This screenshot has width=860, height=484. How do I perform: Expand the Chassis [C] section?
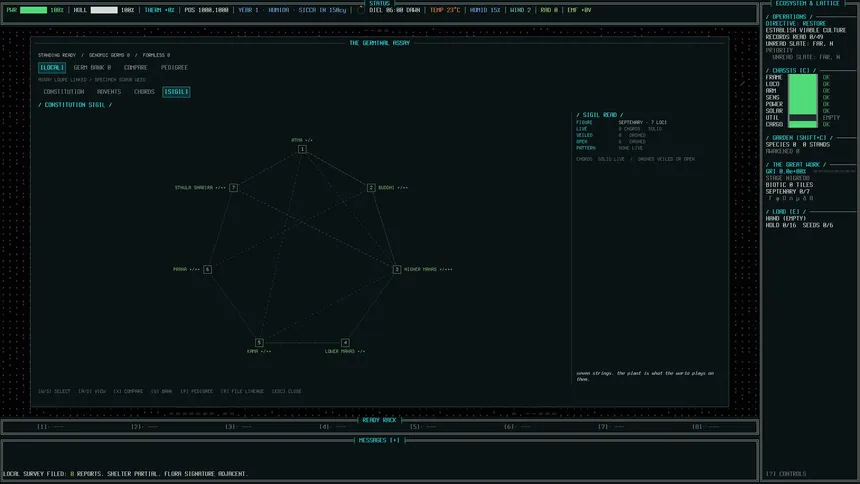coord(791,71)
